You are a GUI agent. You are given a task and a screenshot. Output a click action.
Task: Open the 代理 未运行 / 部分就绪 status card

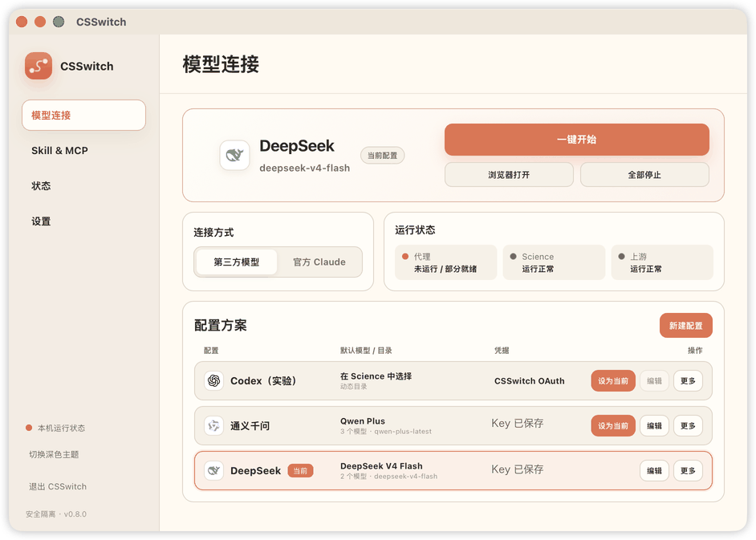pos(445,262)
